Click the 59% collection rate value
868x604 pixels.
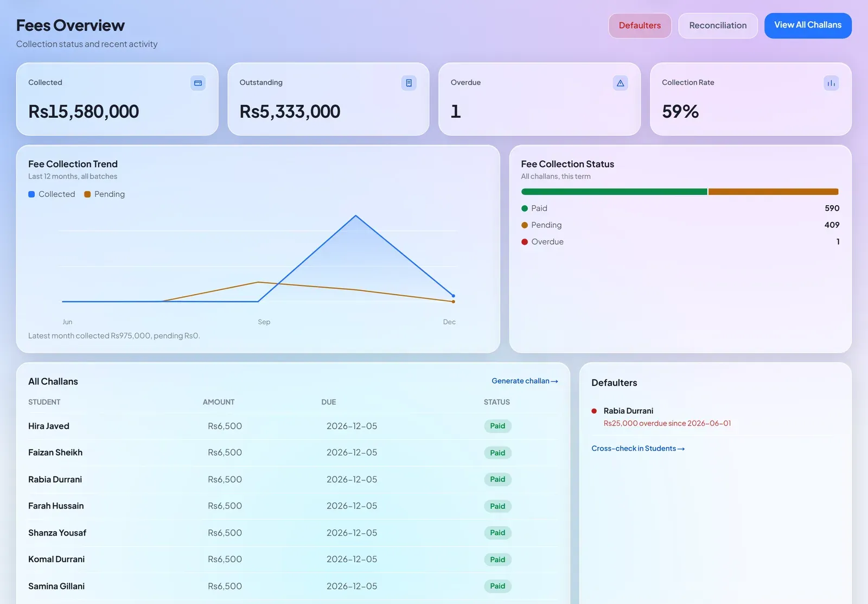(680, 111)
